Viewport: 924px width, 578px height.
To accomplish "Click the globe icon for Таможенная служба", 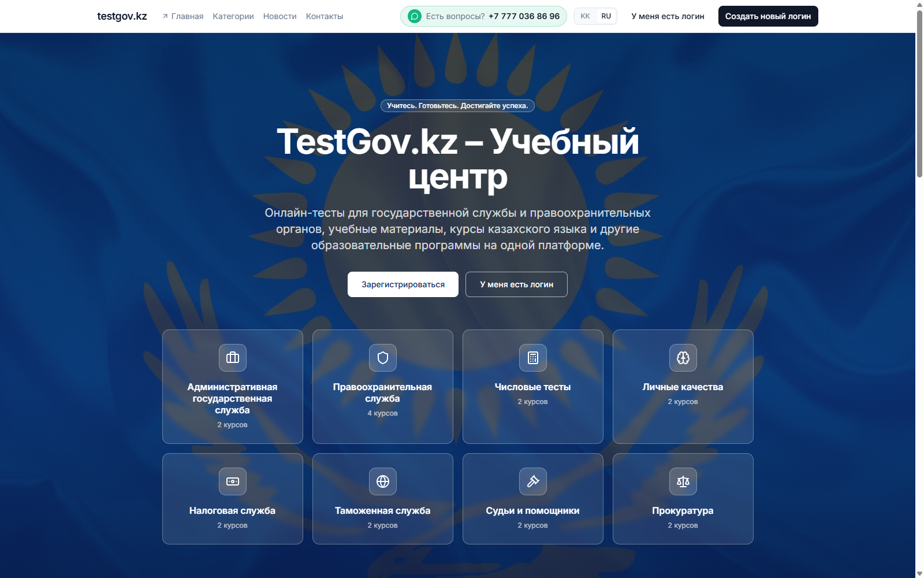I will [383, 481].
